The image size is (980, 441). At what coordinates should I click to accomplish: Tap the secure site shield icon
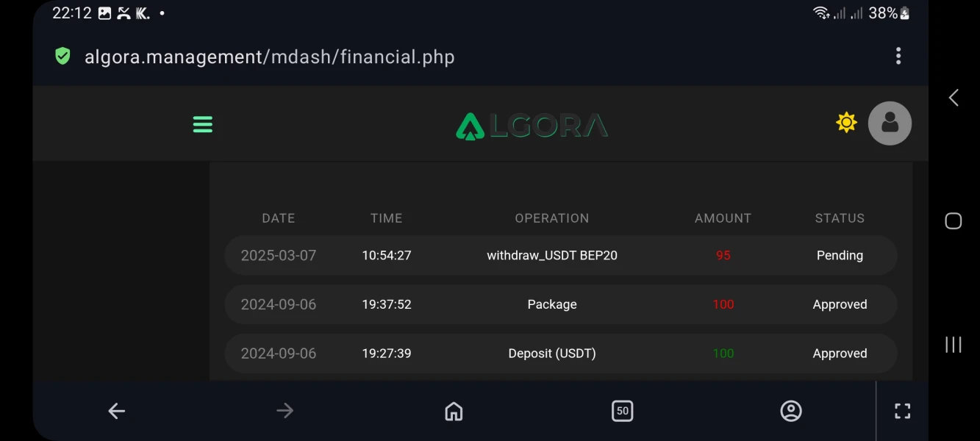(62, 57)
